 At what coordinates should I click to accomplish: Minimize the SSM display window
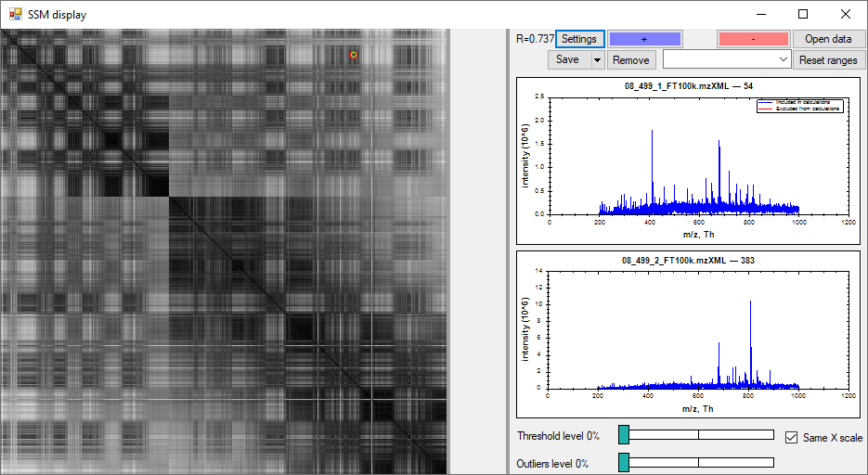click(x=761, y=14)
